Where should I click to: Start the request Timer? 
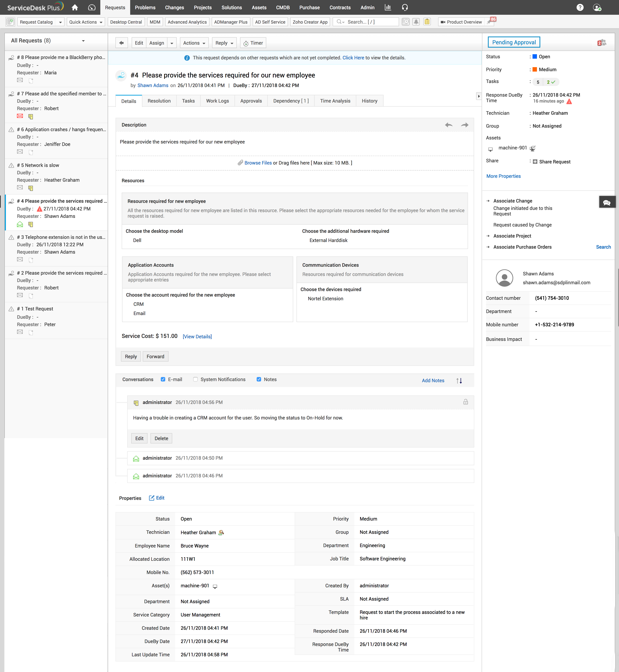click(253, 43)
